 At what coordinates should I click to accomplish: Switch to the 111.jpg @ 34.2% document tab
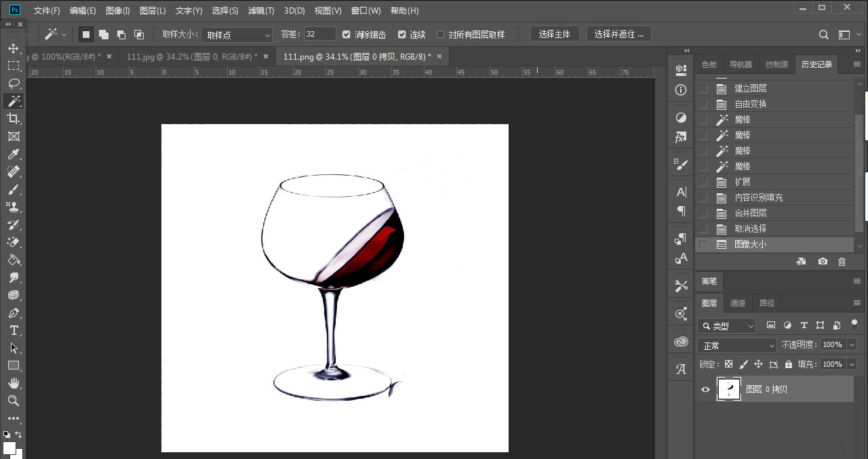(192, 57)
